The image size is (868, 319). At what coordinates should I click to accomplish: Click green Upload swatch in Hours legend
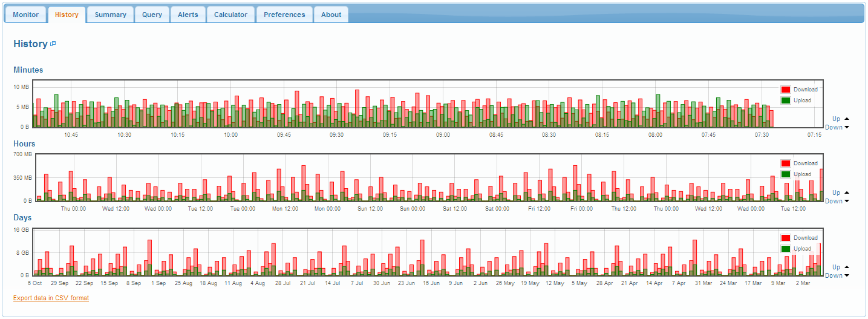pos(786,174)
